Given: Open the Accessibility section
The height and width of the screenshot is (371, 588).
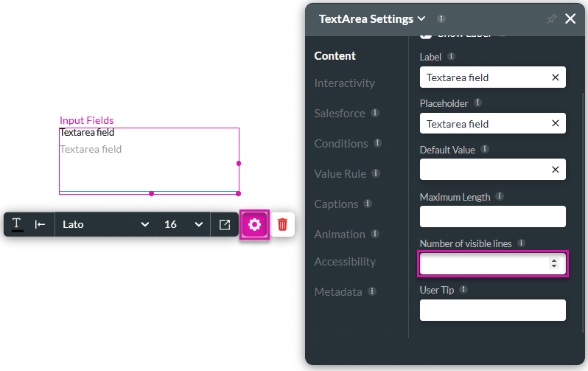Looking at the screenshot, I should click(345, 262).
